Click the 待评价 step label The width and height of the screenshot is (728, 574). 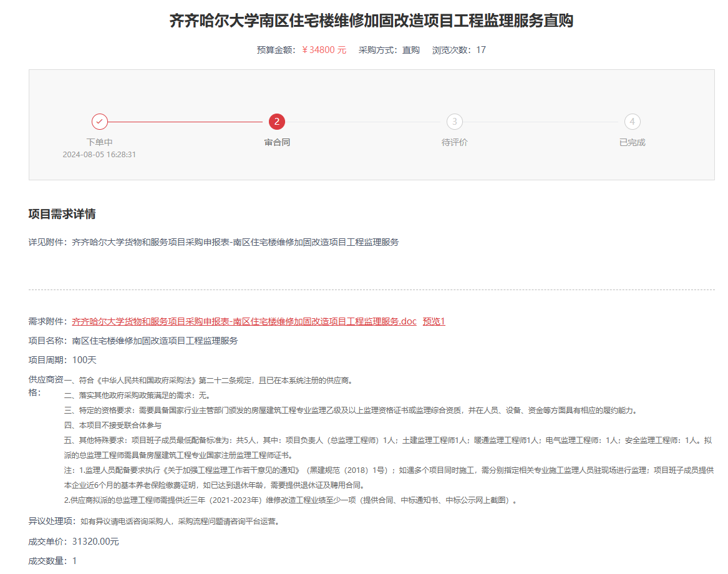455,142
